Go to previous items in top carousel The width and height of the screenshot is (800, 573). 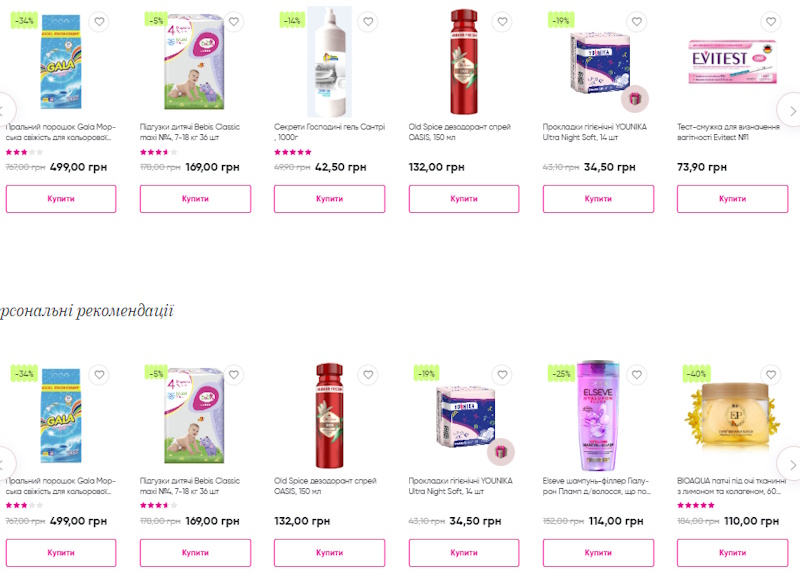click(x=5, y=110)
